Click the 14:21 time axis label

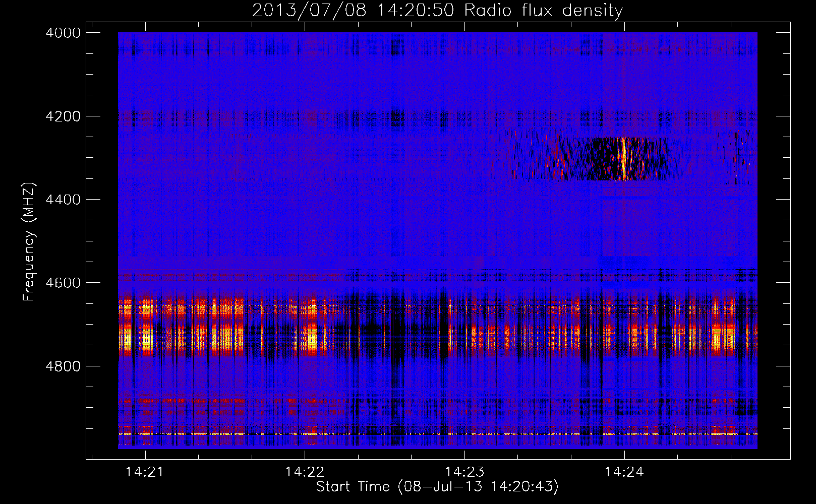click(145, 472)
